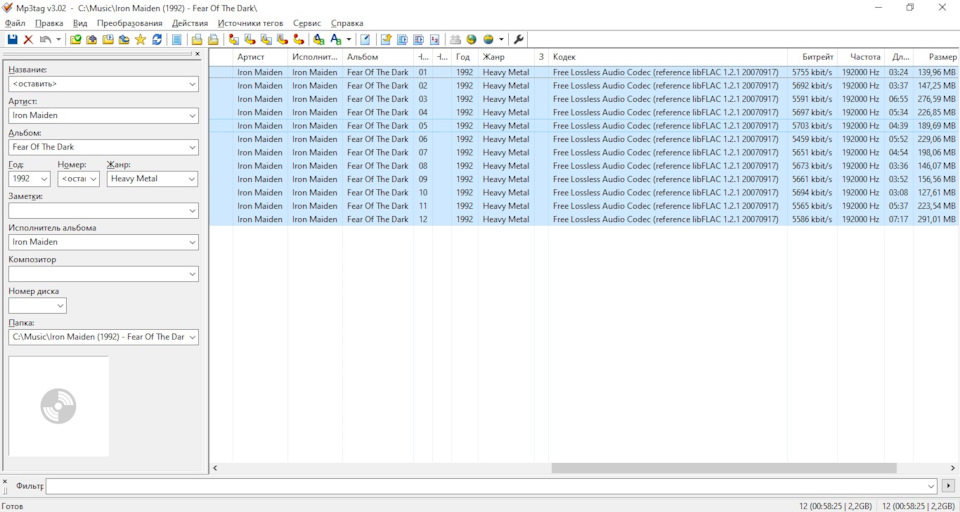Expand the Композитор field dropdown
Screen dimensions: 960x512
click(193, 274)
